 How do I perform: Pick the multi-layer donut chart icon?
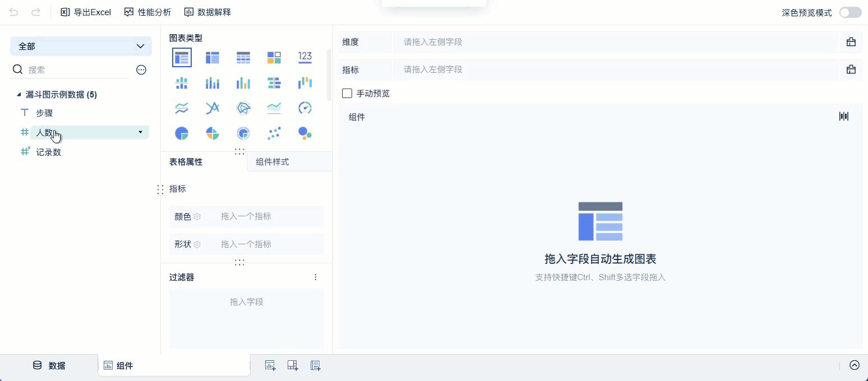(x=243, y=133)
